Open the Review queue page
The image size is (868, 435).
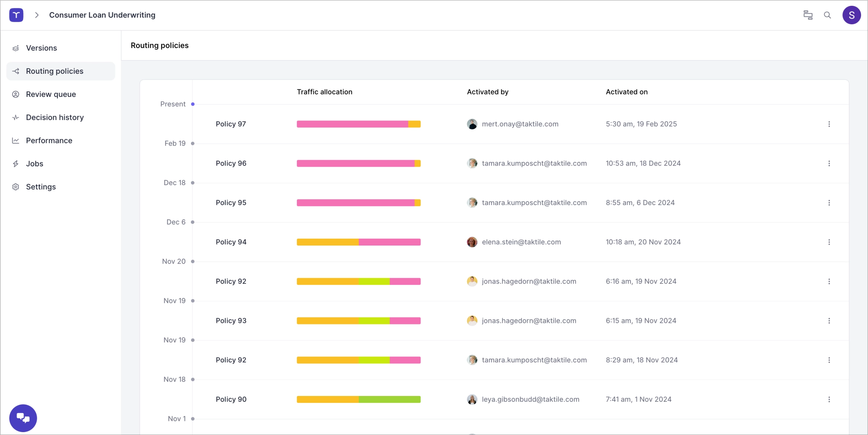click(x=51, y=94)
